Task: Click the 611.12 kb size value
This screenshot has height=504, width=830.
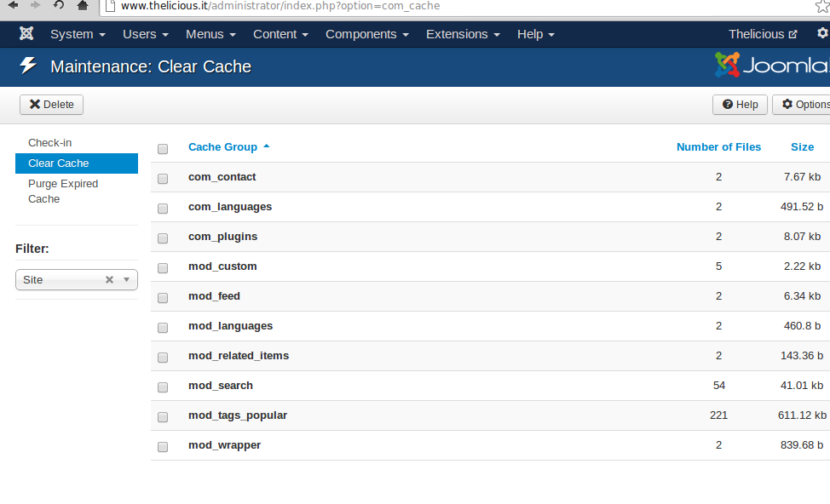Action: click(801, 415)
